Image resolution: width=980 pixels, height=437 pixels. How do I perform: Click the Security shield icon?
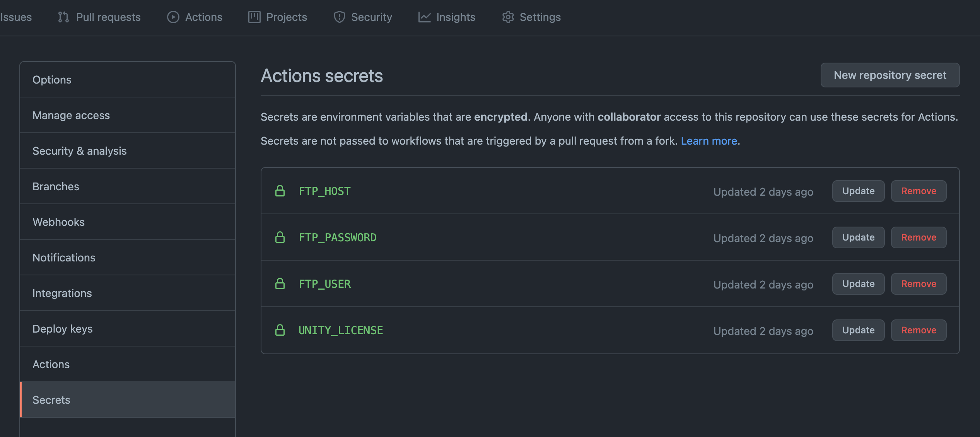339,17
